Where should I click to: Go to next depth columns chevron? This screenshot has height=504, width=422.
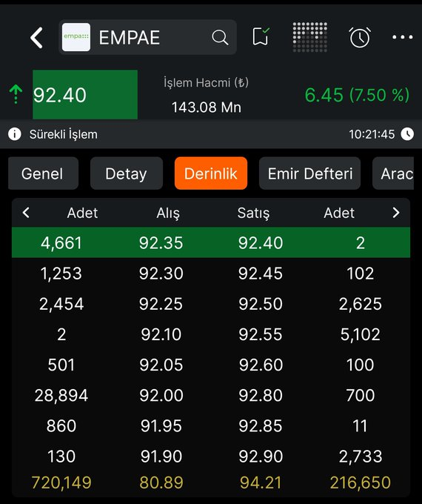point(396,213)
